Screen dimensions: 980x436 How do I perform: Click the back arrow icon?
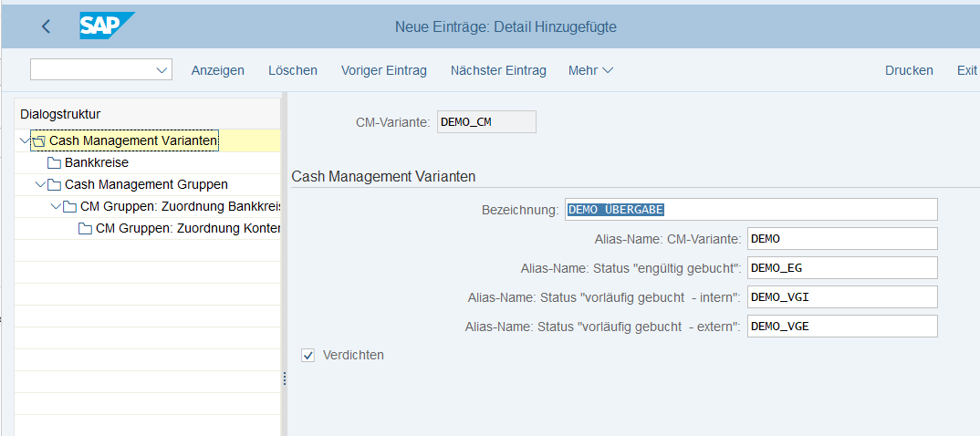tap(47, 26)
